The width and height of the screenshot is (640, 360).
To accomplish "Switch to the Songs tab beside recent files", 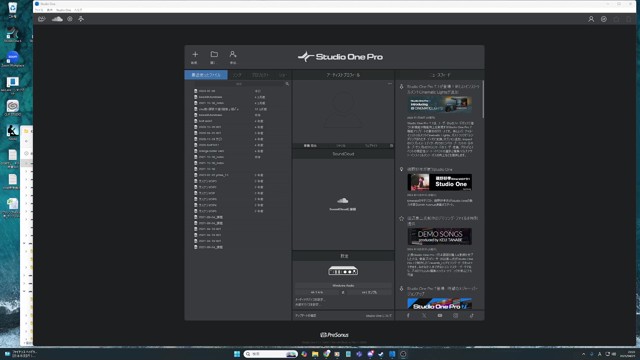I will [x=237, y=75].
